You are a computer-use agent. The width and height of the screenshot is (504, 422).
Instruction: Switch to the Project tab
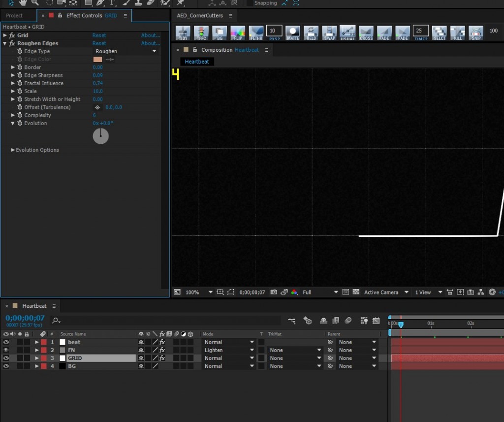pyautogui.click(x=14, y=16)
